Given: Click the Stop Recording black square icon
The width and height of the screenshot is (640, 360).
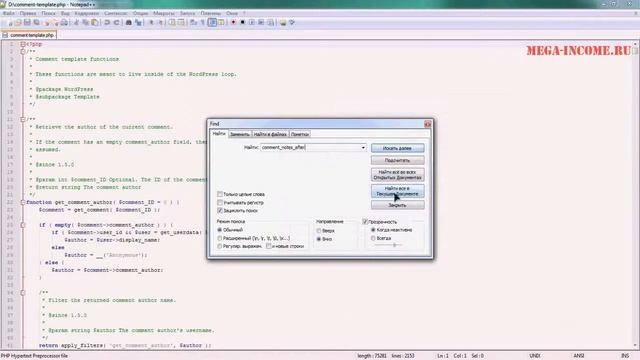Looking at the screenshot, I should [242, 23].
